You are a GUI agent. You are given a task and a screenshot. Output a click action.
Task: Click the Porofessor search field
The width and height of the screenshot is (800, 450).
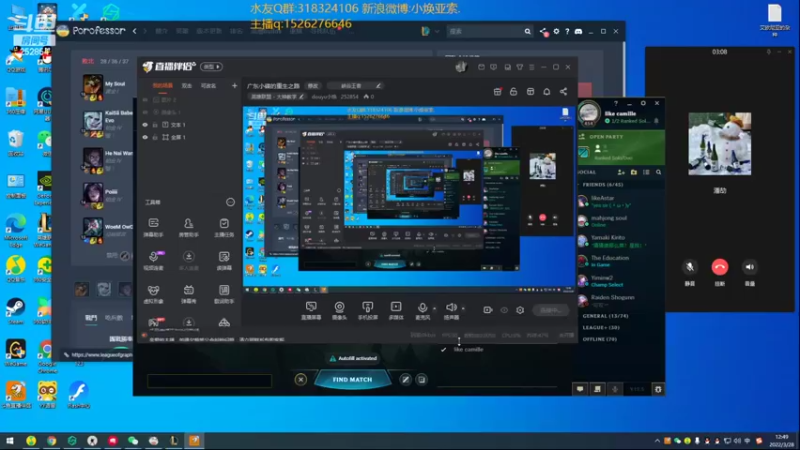[x=490, y=31]
